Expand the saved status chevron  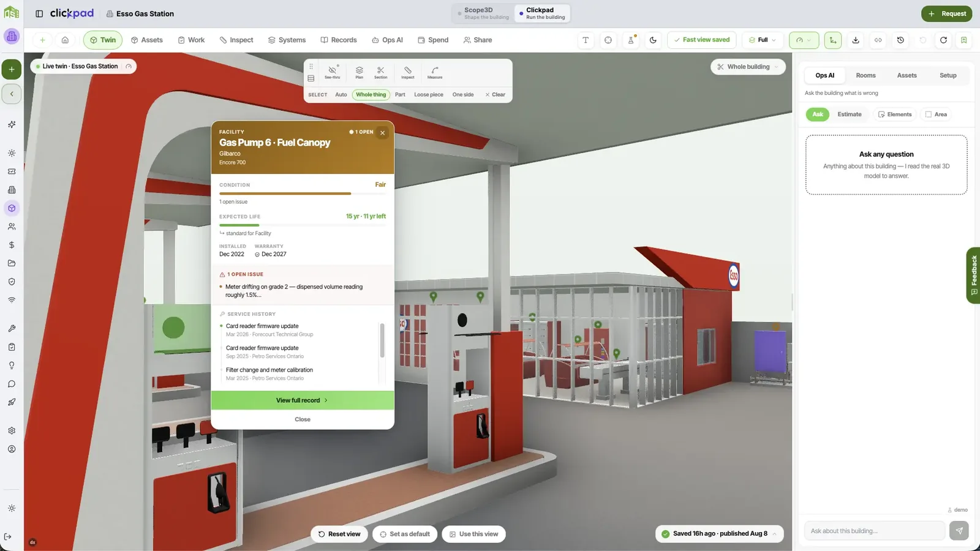click(x=774, y=534)
